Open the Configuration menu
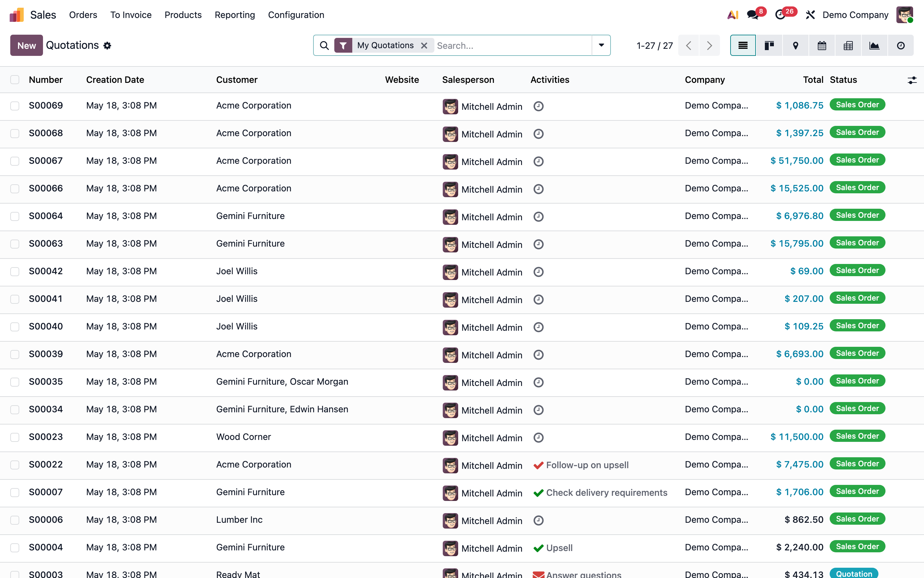The image size is (924, 578). click(296, 15)
